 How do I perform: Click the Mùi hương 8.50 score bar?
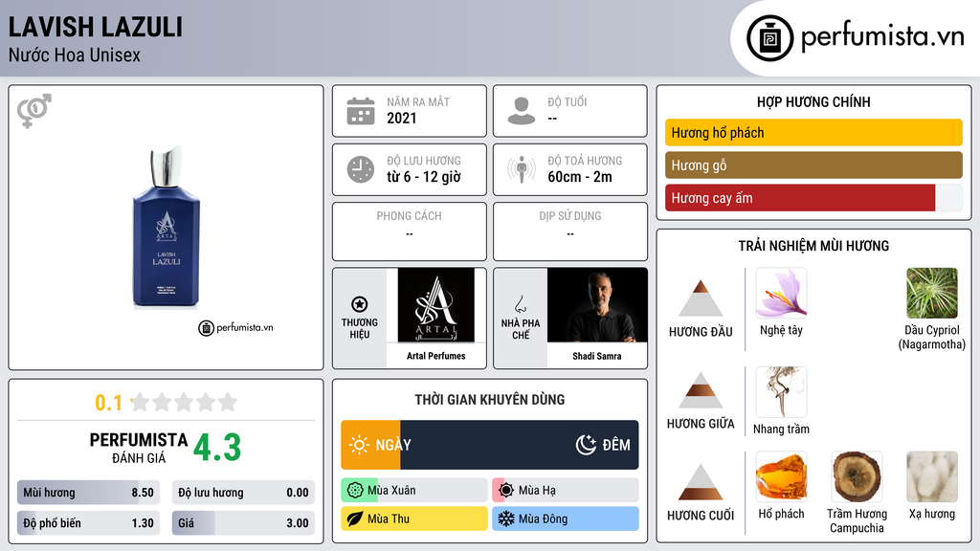88,493
